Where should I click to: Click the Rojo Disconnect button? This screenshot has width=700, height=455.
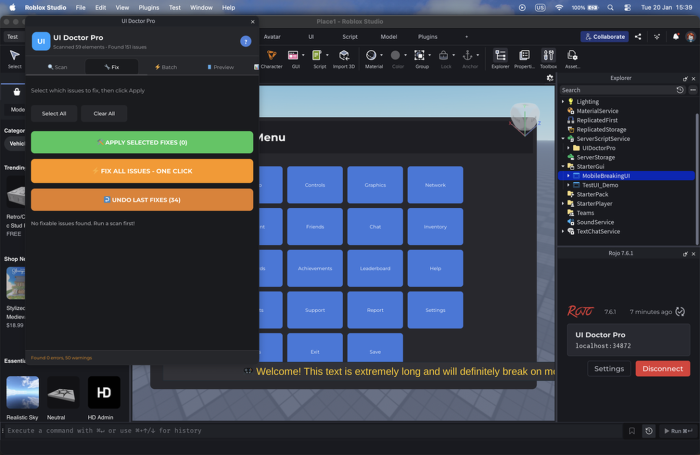[x=662, y=369]
